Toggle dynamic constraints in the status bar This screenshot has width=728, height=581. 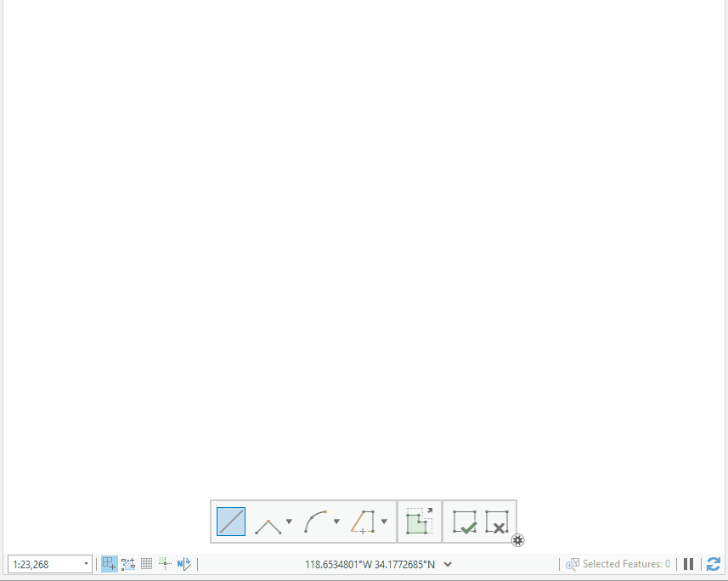pos(128,564)
